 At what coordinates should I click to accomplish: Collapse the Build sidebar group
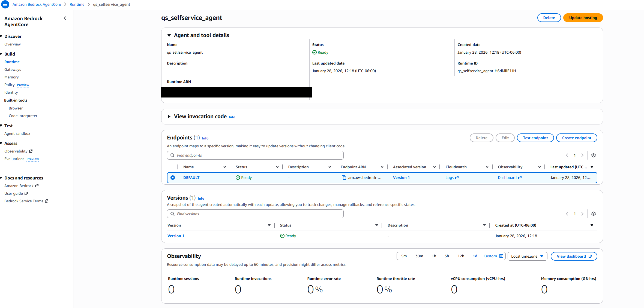click(x=1, y=54)
